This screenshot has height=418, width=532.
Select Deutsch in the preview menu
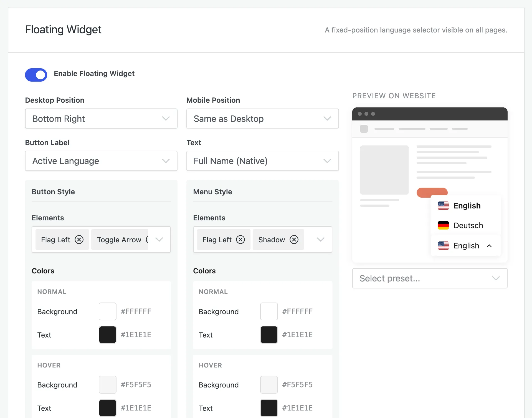pyautogui.click(x=466, y=225)
